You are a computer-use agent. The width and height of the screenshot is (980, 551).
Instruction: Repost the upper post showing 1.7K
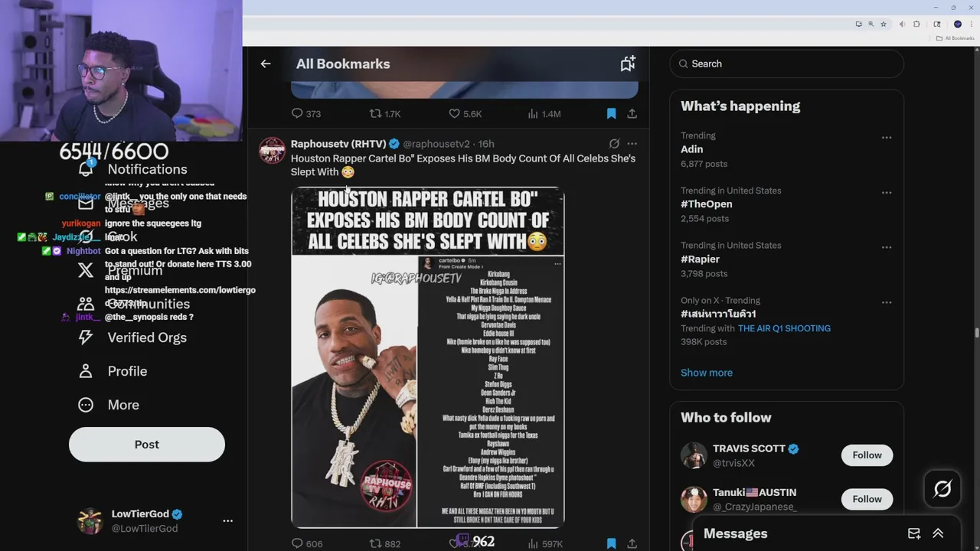click(385, 113)
